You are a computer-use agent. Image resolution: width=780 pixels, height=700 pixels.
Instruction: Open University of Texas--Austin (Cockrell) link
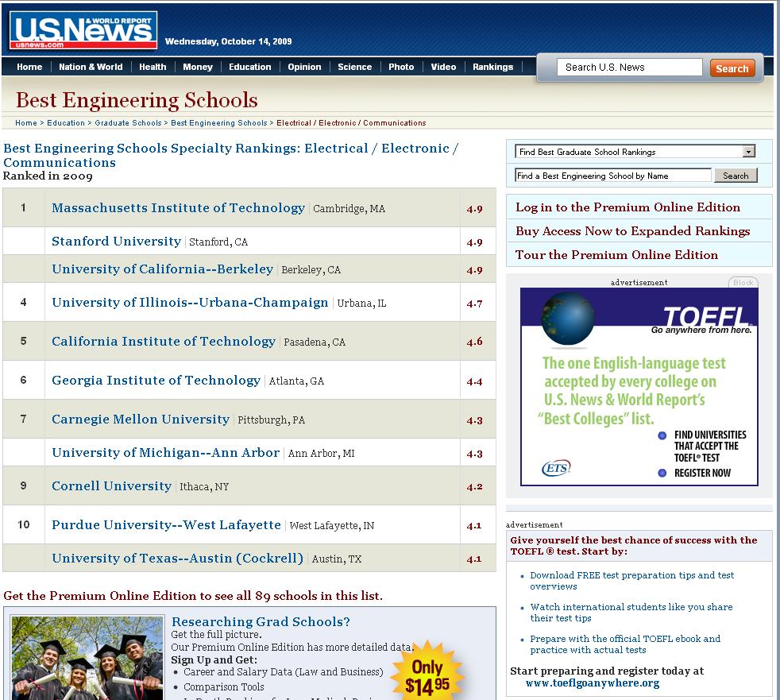(178, 559)
